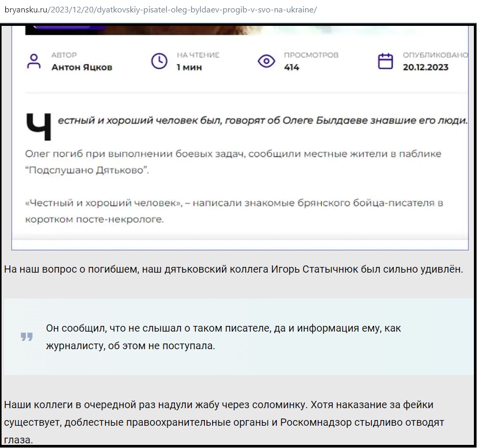Click the quotation mark icon in blockquote

coord(27,337)
